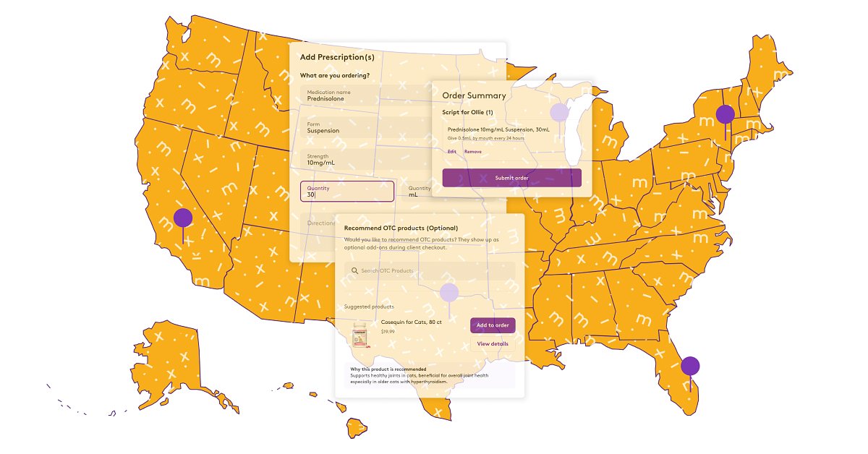Viewport: 868px width, 454px height.
Task: Click the faded map pin over Oklahoma
Action: coord(449,292)
